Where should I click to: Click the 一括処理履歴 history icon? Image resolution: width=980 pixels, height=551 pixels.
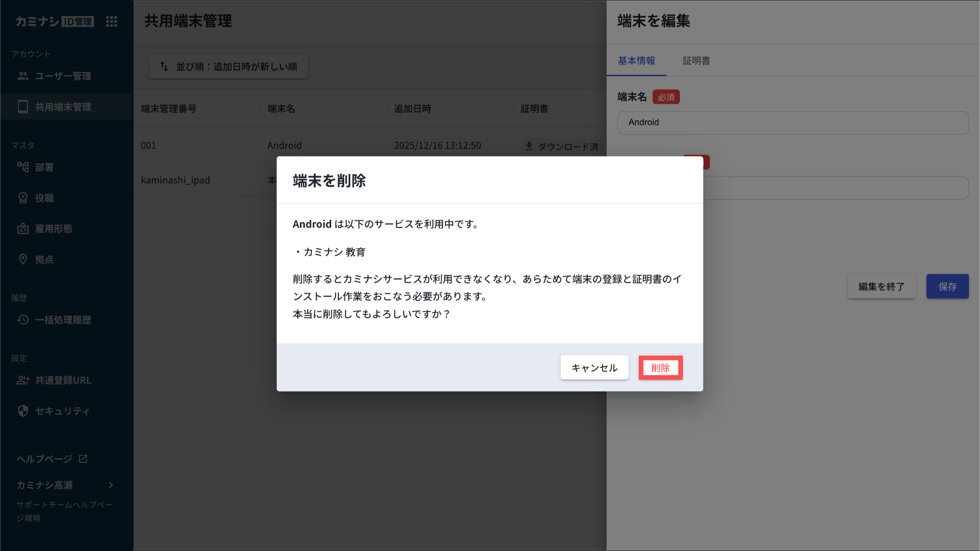[x=23, y=320]
